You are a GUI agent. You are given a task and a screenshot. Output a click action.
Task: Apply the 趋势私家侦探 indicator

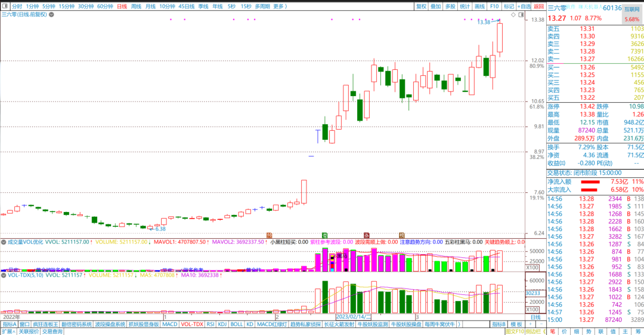(305, 324)
